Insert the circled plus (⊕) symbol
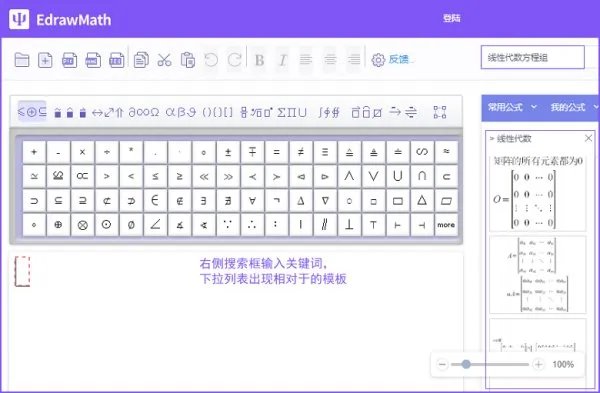The height and width of the screenshot is (393, 600). (58, 225)
